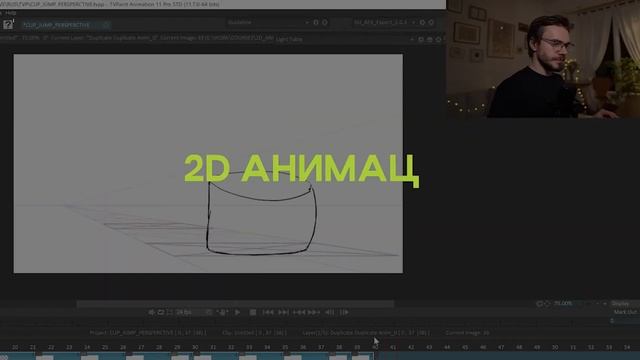The height and width of the screenshot is (360, 640).
Task: Step back one frame
Action: point(329,312)
